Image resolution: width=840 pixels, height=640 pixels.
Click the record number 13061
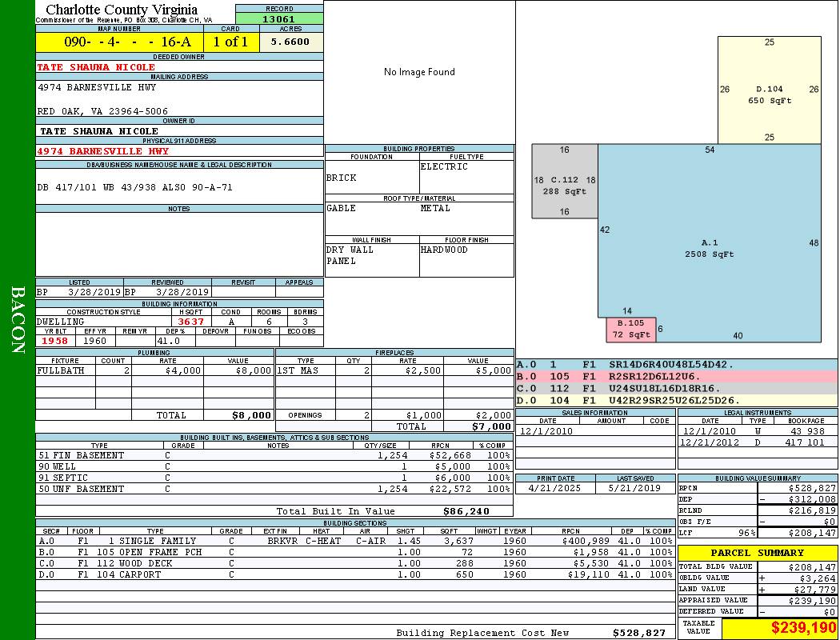coord(278,18)
